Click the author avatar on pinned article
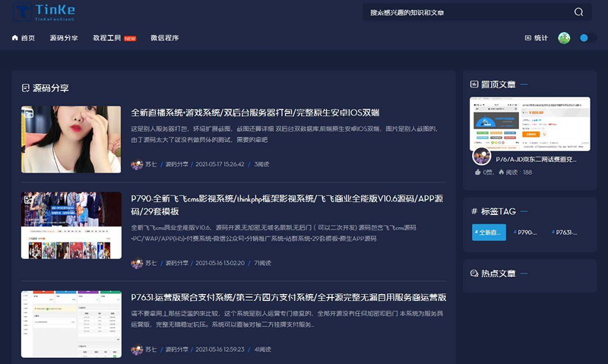608x364 pixels. (481, 156)
